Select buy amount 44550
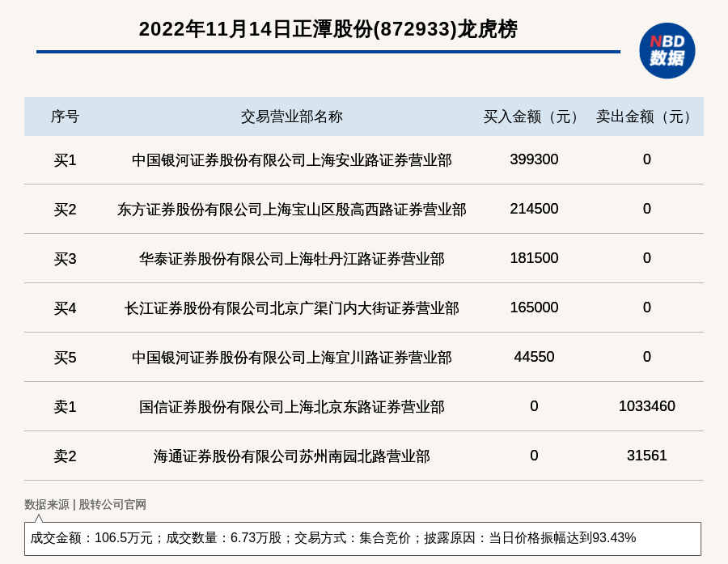 click(x=534, y=356)
